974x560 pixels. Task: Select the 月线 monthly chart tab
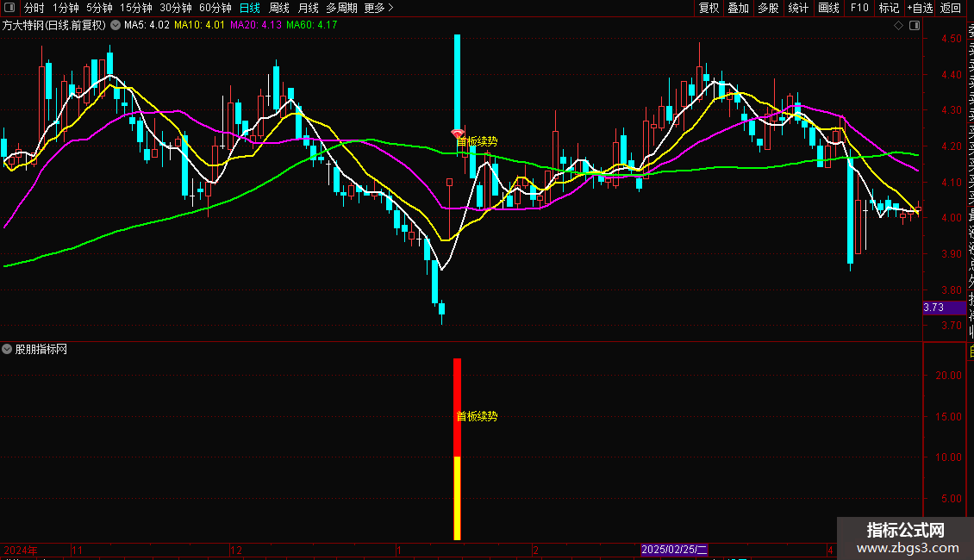click(308, 8)
